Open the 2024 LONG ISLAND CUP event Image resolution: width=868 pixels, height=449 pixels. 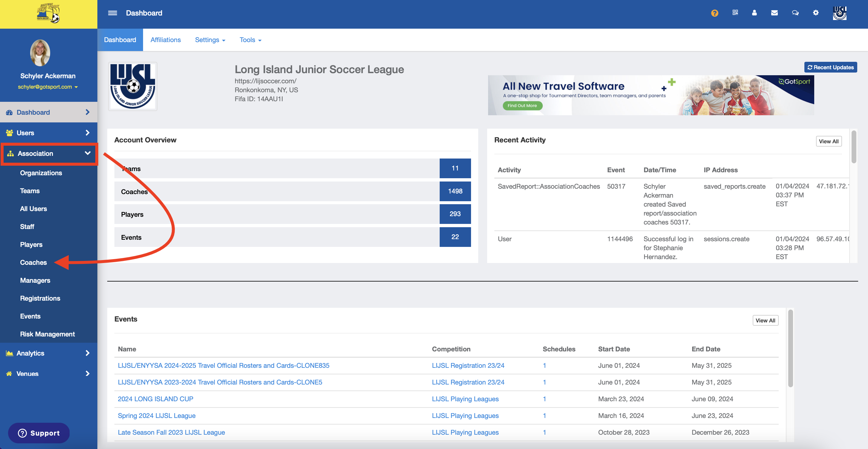click(x=155, y=399)
